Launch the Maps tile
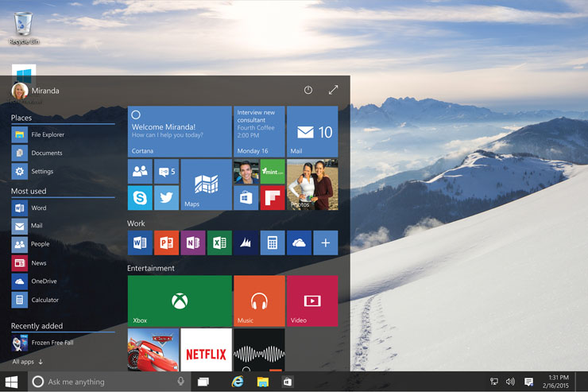Screen dimensions: 588x392 pos(206,184)
